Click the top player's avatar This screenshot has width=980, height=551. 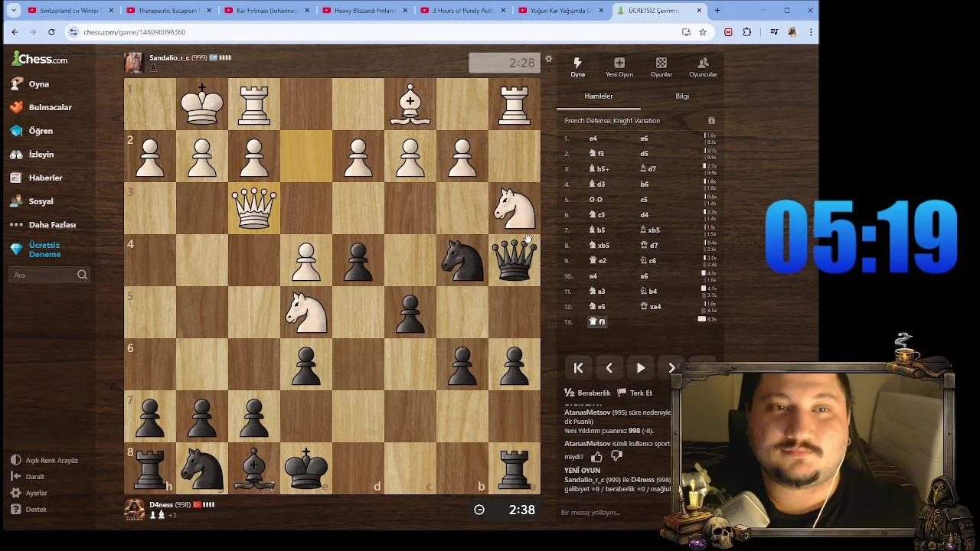134,63
